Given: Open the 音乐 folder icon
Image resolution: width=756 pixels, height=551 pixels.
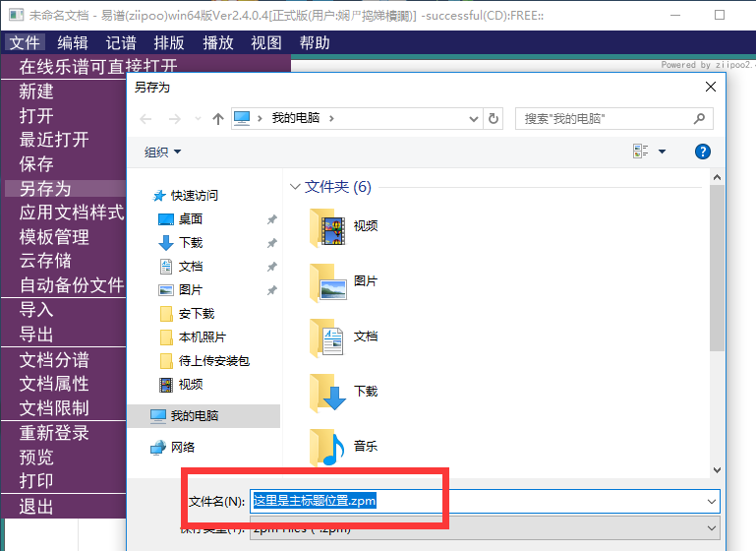Looking at the screenshot, I should [x=327, y=448].
